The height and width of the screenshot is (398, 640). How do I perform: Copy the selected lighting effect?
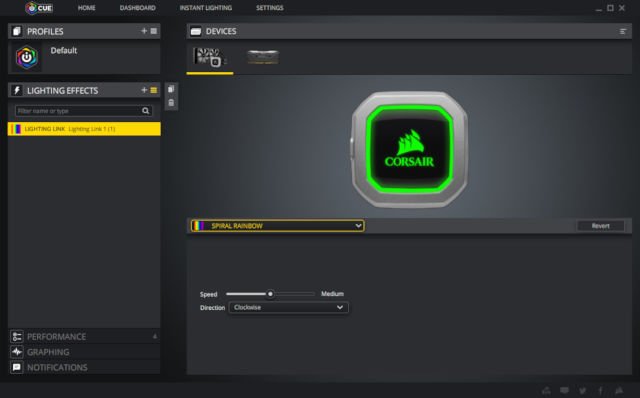tap(171, 89)
